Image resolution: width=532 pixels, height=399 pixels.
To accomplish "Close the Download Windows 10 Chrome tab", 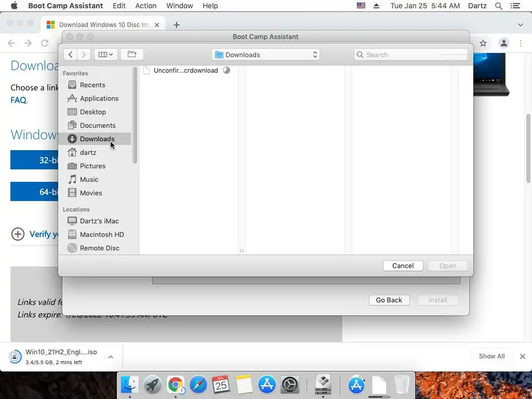I will (x=157, y=25).
